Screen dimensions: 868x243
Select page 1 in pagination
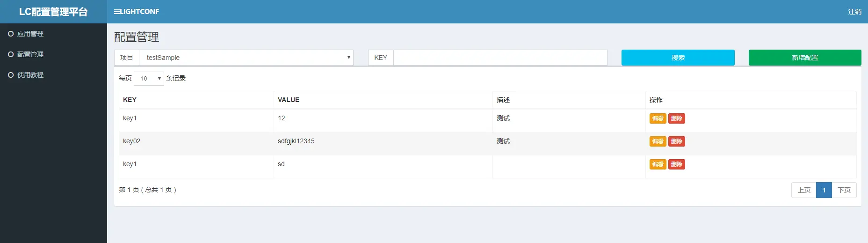[x=824, y=190]
